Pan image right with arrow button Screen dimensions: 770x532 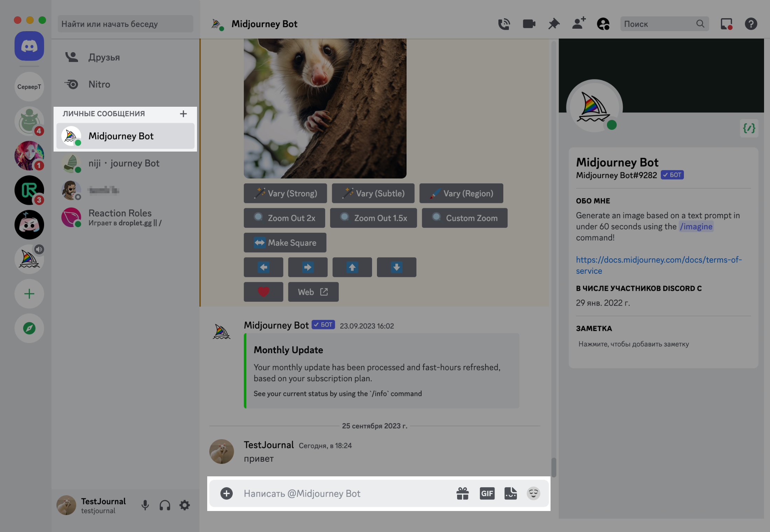[308, 267]
